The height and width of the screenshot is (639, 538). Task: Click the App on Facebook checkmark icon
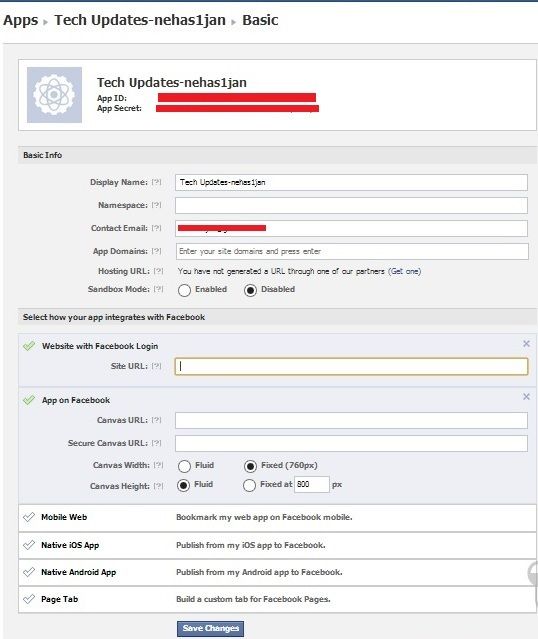pos(29,400)
